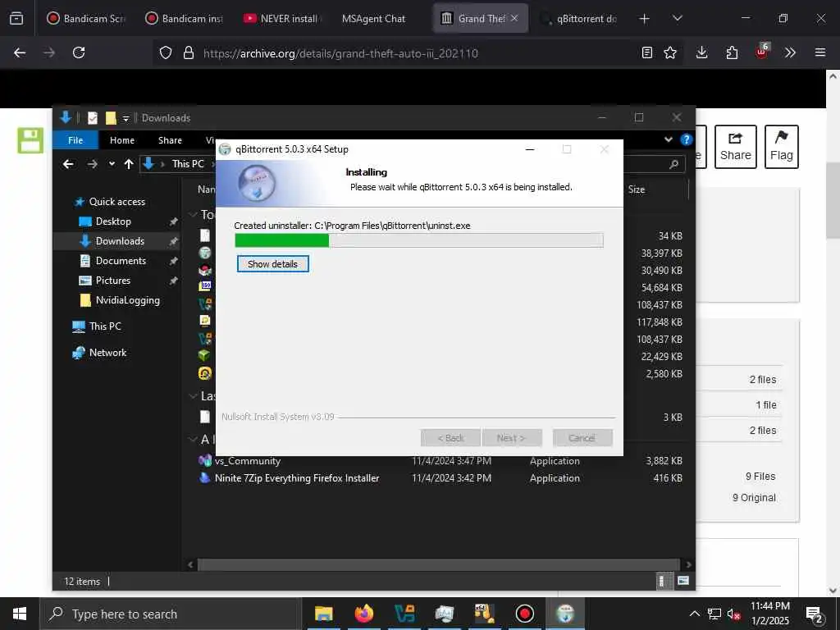Image resolution: width=840 pixels, height=630 pixels.
Task: Open the Firefox View icon
Action: [x=16, y=18]
